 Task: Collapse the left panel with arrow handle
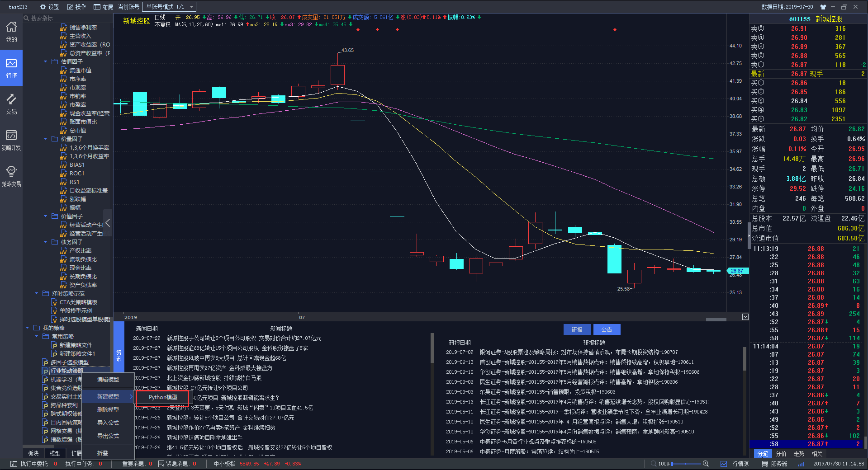(x=108, y=223)
